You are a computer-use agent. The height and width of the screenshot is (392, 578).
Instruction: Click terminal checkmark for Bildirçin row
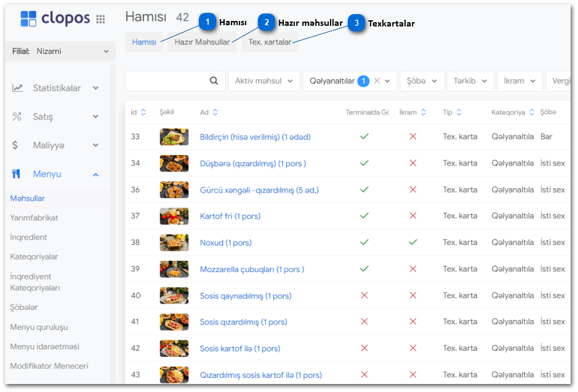[364, 137]
